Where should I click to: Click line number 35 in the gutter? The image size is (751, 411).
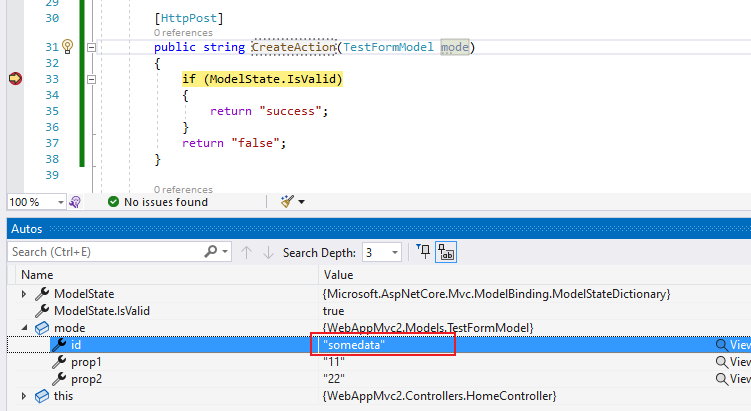point(52,111)
